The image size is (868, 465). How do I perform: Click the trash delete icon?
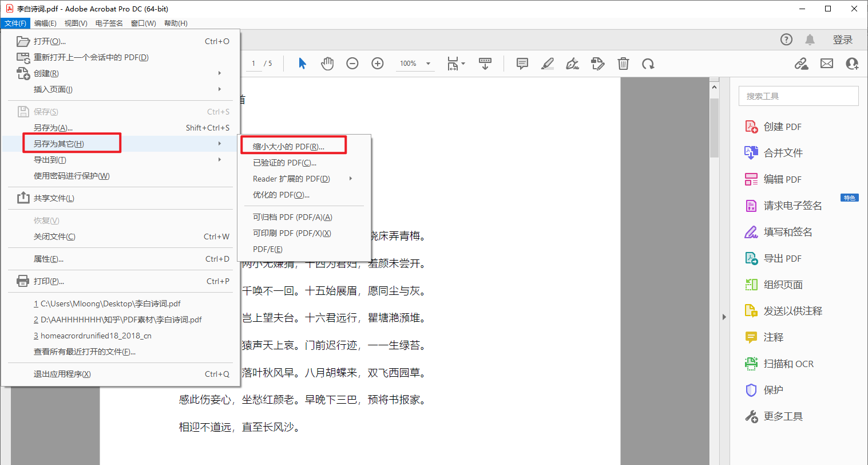[623, 64]
